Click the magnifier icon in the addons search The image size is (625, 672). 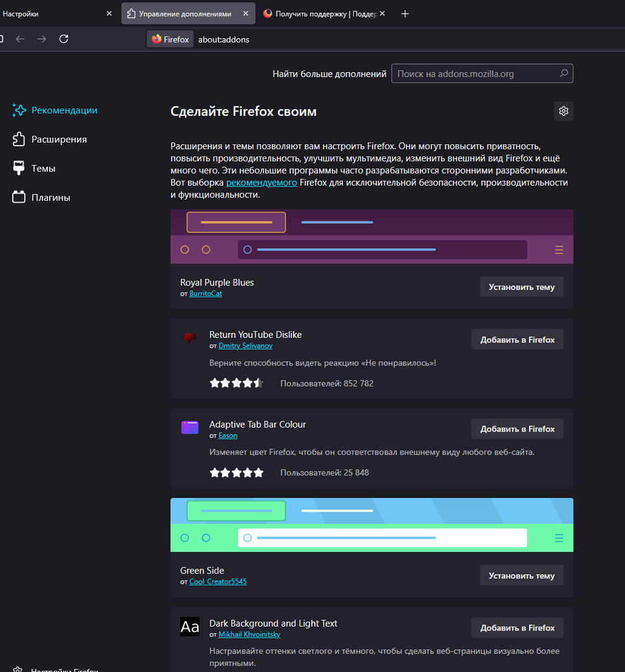point(564,73)
